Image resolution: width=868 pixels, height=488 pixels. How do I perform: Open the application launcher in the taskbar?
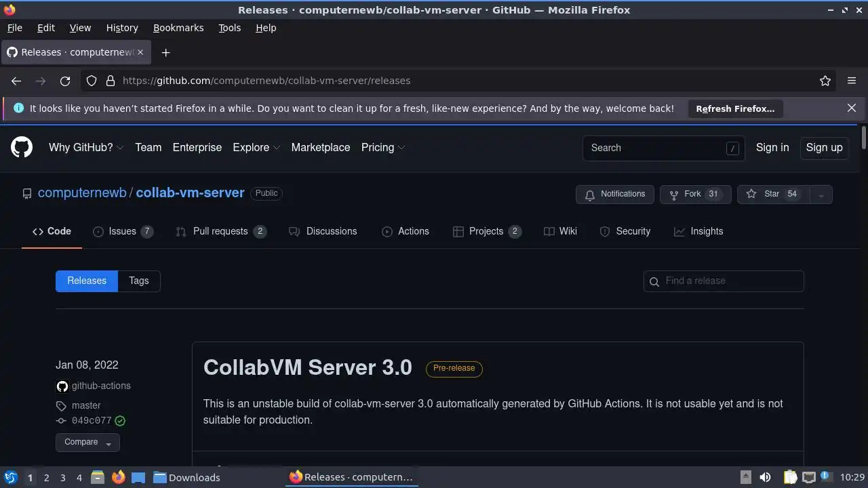(10, 477)
